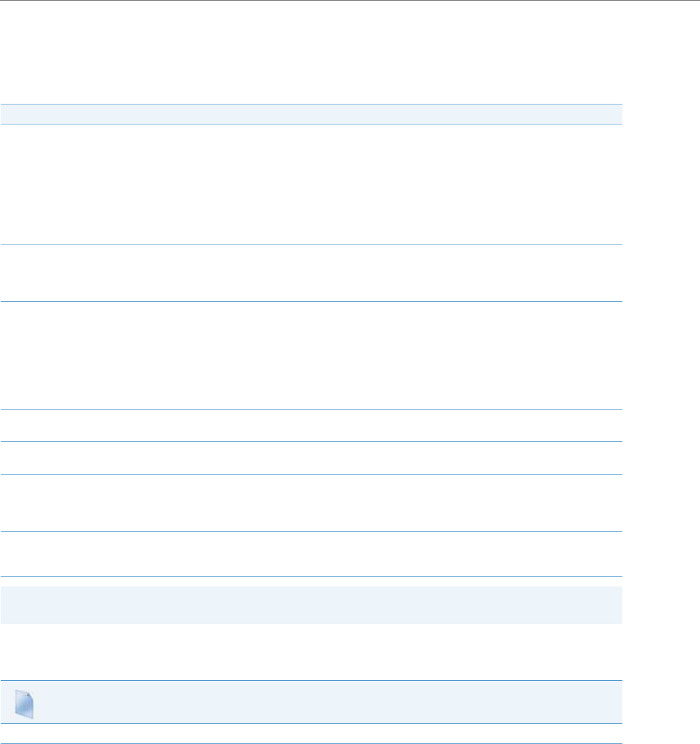Click the tall first blank row under header

(311, 184)
